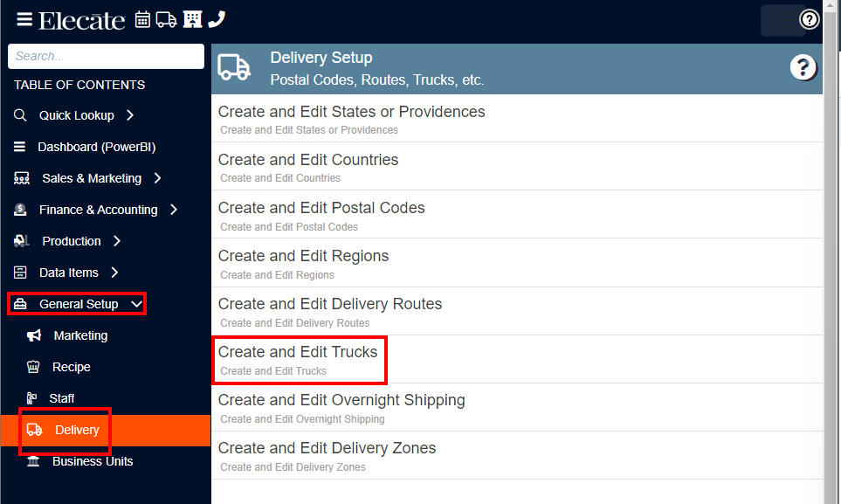Image resolution: width=841 pixels, height=504 pixels.
Task: Click the phone icon in top bar
Action: click(x=217, y=19)
